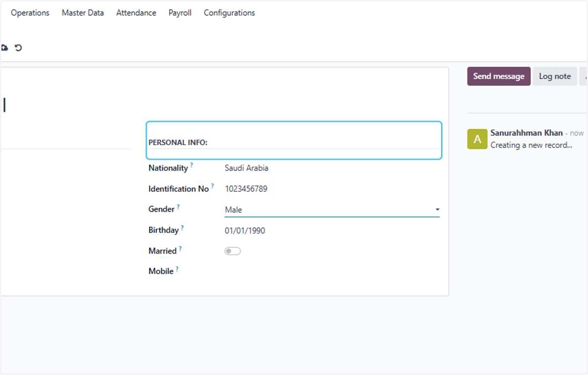Click the Send message button
Viewport: 588px width, 375px height.
(x=499, y=76)
